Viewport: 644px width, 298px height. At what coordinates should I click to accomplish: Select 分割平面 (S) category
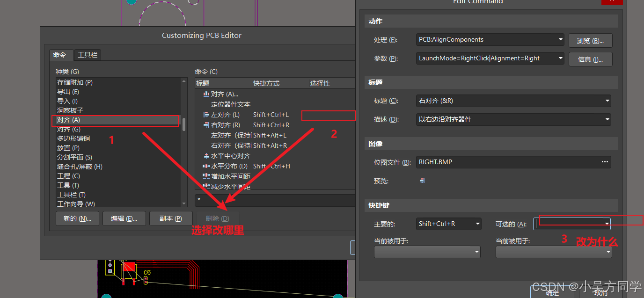tap(117, 157)
